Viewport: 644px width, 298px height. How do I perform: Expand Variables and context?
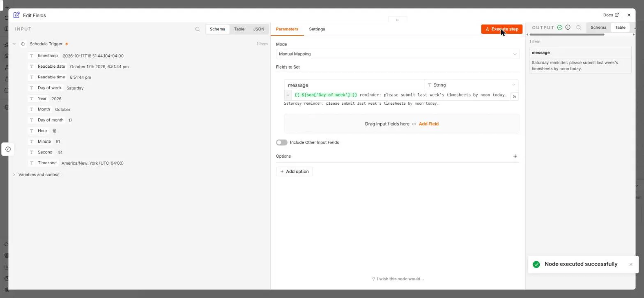click(x=14, y=175)
